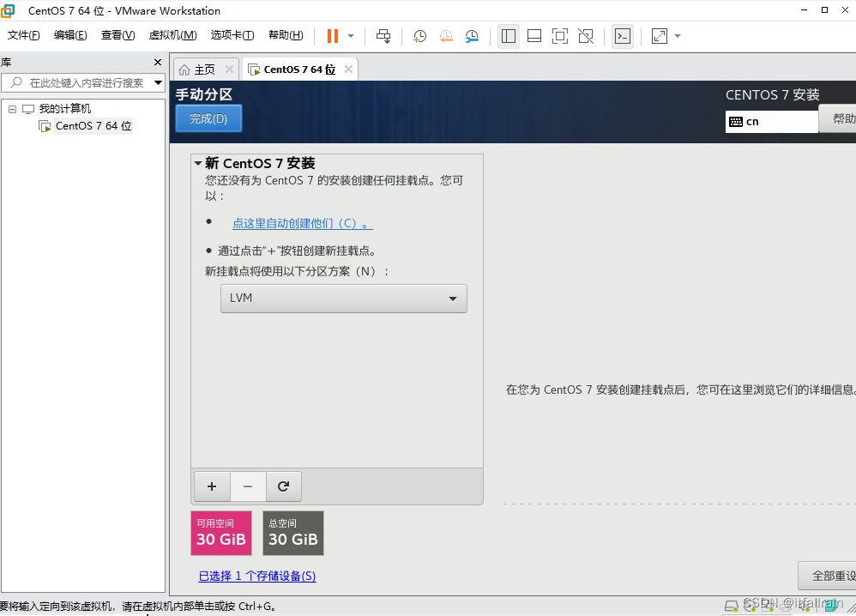Click the 完成(D) button
The image size is (856, 616).
pyautogui.click(x=208, y=118)
